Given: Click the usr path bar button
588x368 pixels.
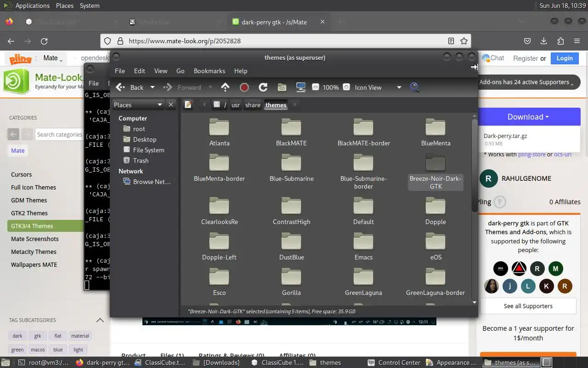Looking at the screenshot, I should click(236, 105).
